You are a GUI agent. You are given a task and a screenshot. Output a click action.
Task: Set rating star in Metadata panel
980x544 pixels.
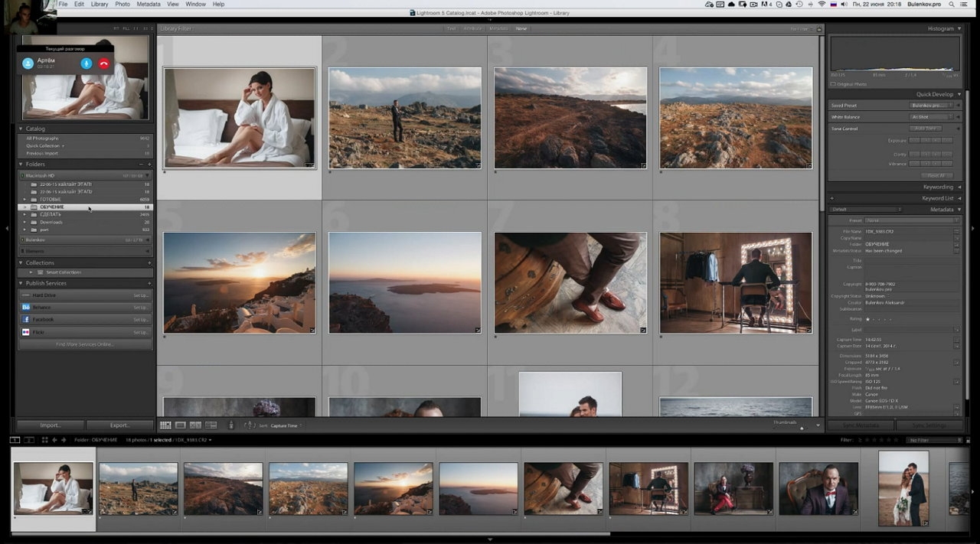[x=867, y=319]
